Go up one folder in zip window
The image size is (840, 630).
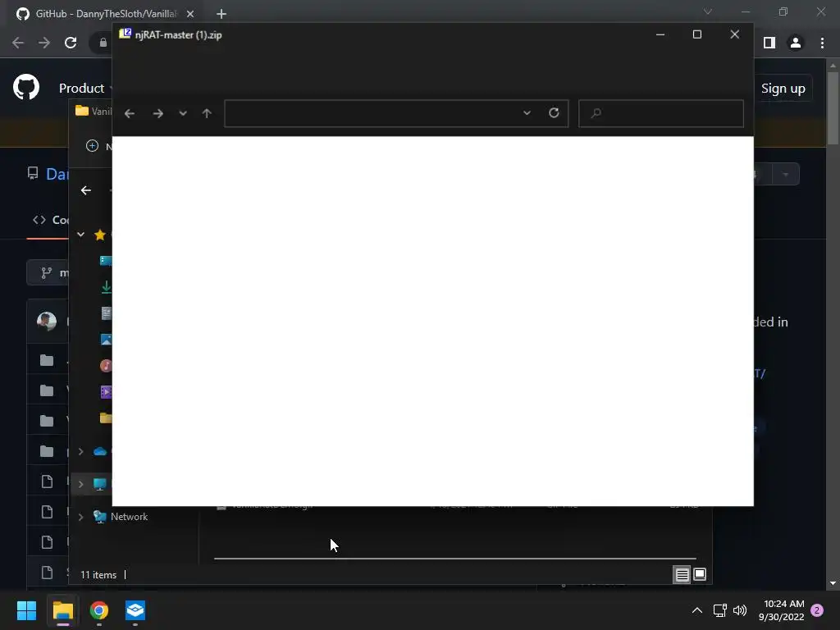[x=207, y=113]
